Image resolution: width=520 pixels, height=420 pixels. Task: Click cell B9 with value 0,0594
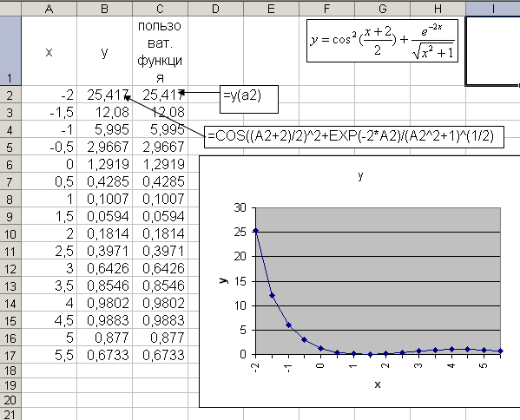tap(104, 216)
